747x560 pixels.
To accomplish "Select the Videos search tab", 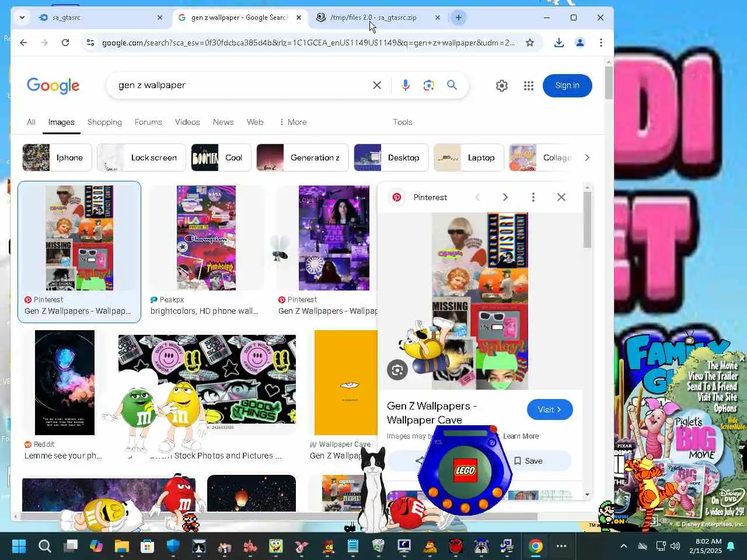I will (x=187, y=122).
